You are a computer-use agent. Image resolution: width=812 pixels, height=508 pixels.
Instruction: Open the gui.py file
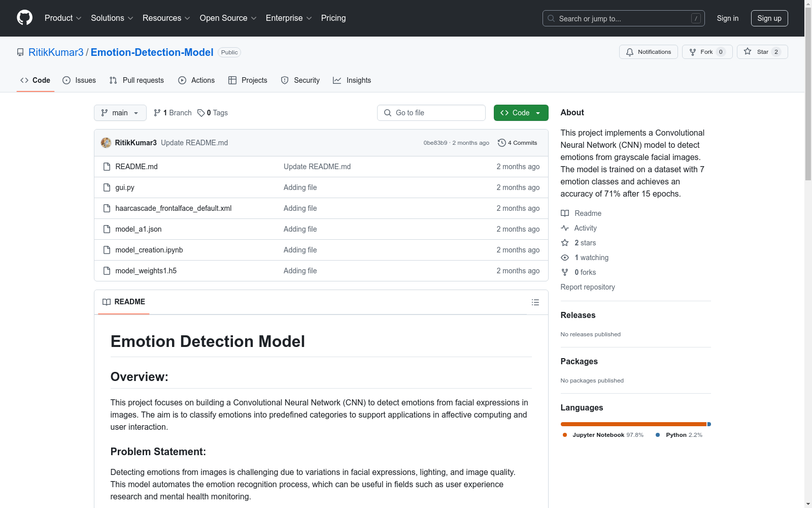point(125,187)
